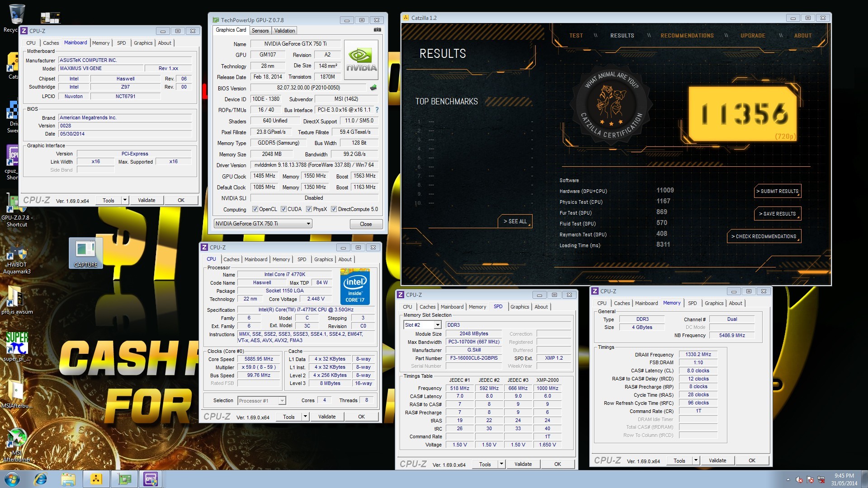
Task: Toggle the DirectCompute 5.0 checkbox
Action: pyautogui.click(x=334, y=209)
